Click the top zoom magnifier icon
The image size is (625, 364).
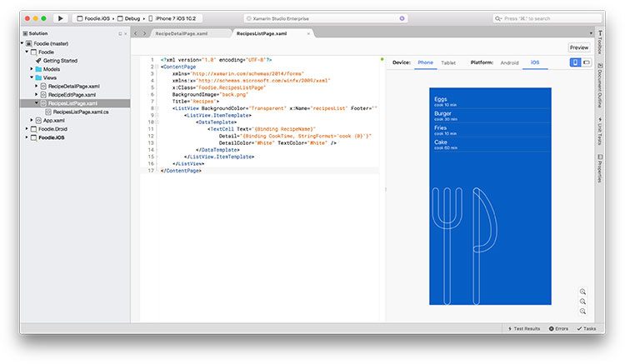pos(582,292)
